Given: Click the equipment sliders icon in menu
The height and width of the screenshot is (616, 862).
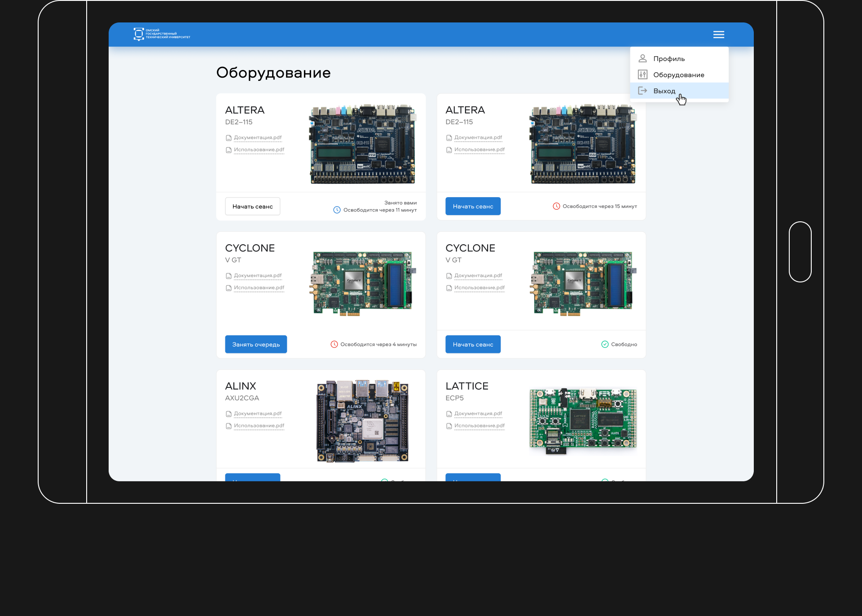Looking at the screenshot, I should pyautogui.click(x=642, y=75).
